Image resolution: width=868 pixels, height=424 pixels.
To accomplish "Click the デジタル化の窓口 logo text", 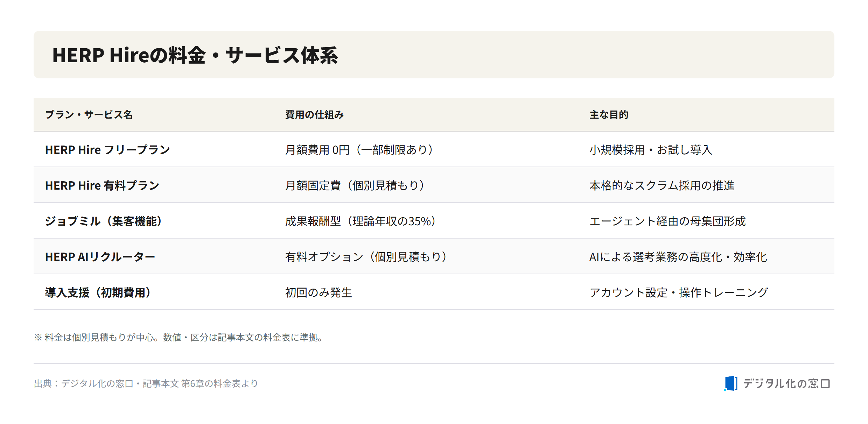I will [786, 384].
